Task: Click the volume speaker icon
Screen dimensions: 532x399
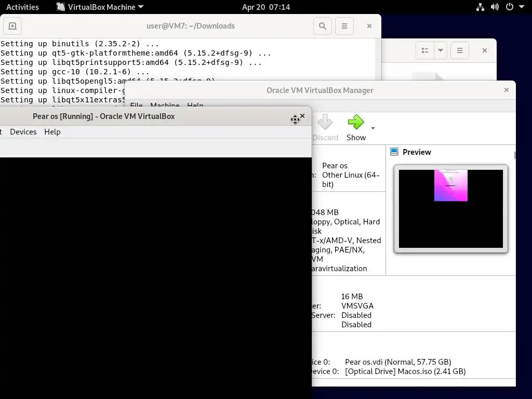Action: 495,7
